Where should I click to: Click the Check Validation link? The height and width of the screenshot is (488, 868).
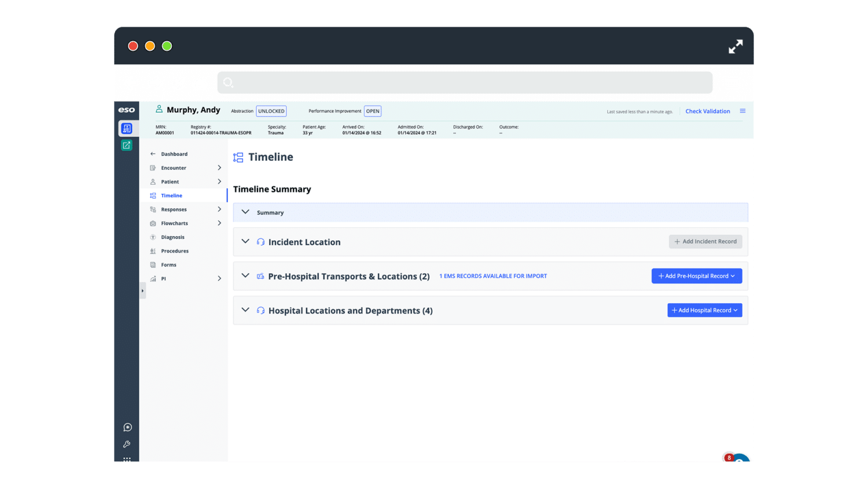click(x=707, y=111)
